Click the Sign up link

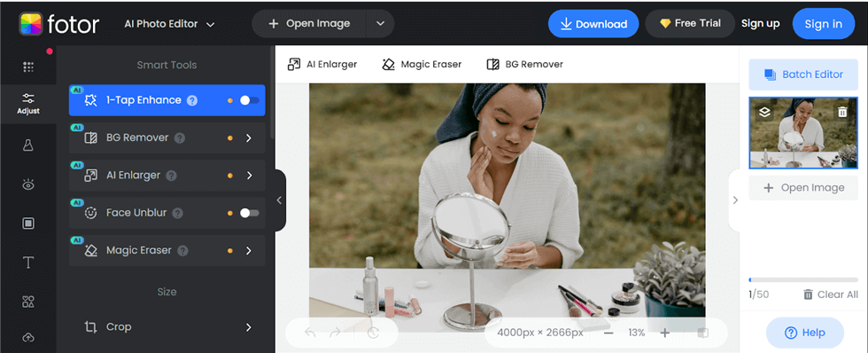(761, 24)
